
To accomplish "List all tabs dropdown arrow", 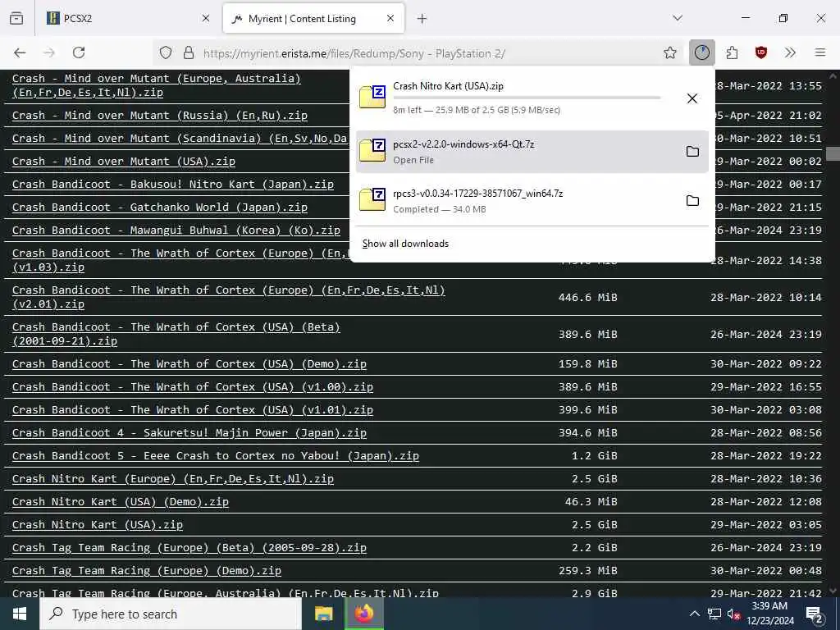I will [677, 18].
